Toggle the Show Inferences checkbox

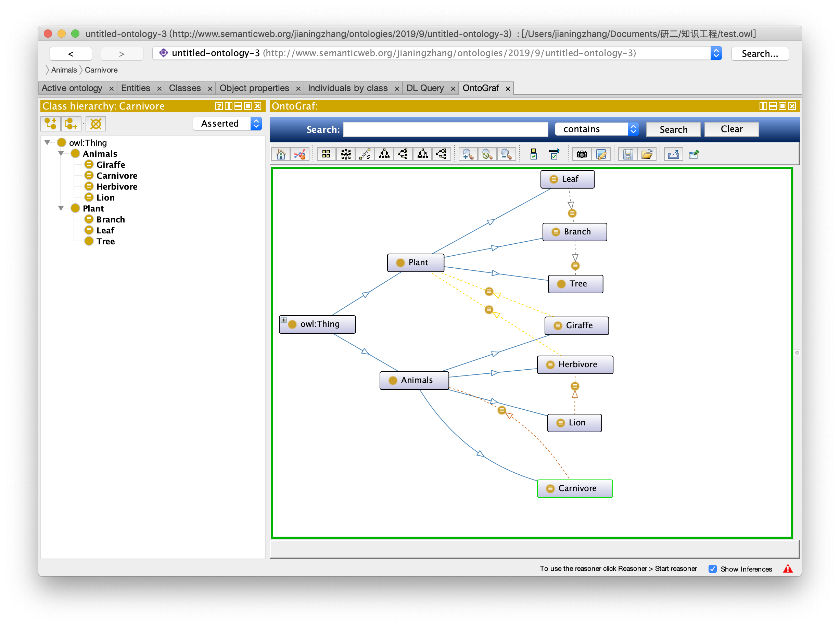click(712, 568)
